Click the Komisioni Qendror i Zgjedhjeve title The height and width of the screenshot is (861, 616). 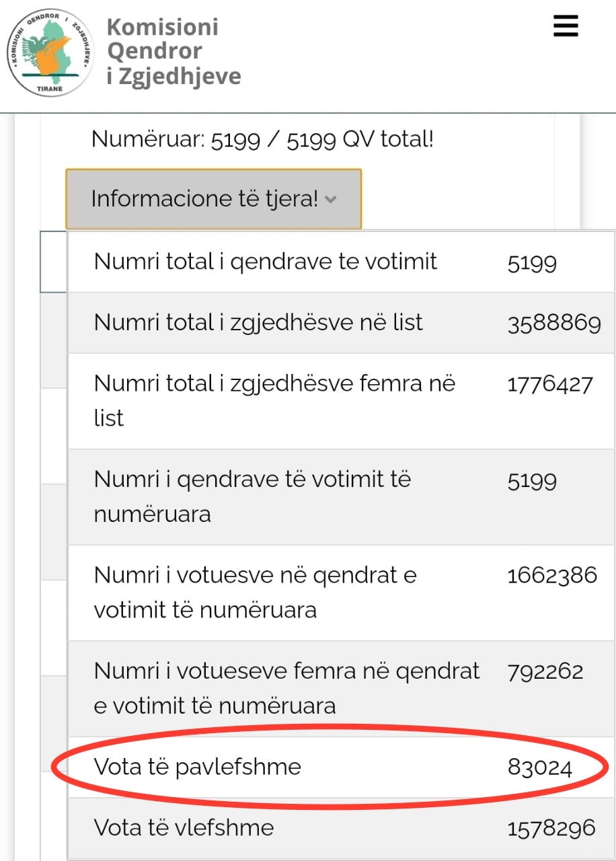point(173,52)
